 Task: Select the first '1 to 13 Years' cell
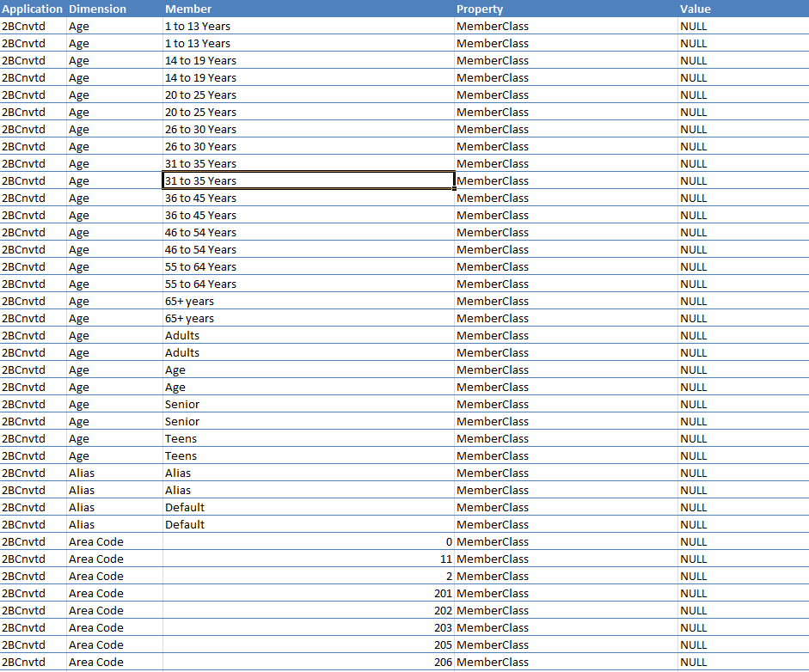point(309,27)
